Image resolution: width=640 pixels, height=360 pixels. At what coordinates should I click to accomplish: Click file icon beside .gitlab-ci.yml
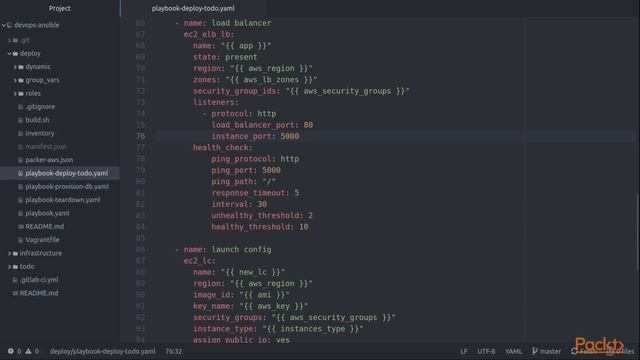[x=15, y=280]
